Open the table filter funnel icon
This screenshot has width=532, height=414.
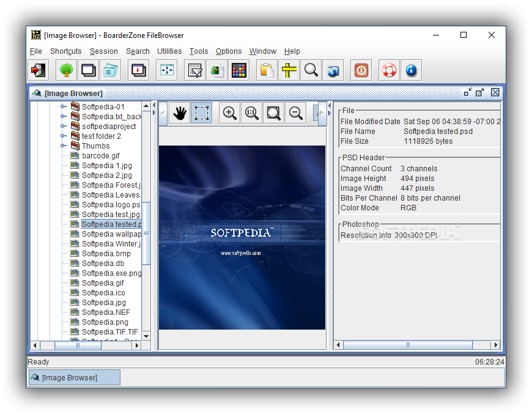(x=195, y=70)
